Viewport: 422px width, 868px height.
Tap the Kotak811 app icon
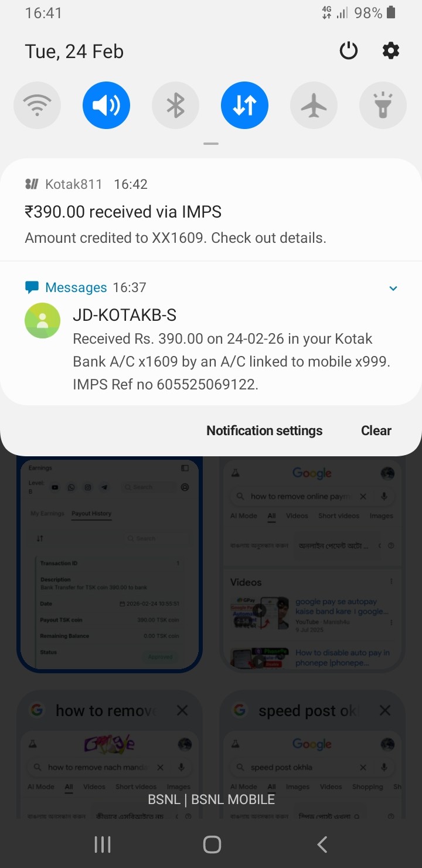[x=32, y=184]
